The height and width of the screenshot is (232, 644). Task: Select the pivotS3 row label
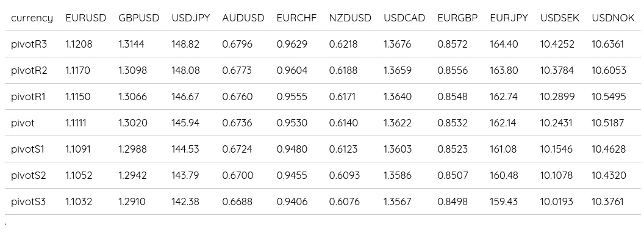28,202
